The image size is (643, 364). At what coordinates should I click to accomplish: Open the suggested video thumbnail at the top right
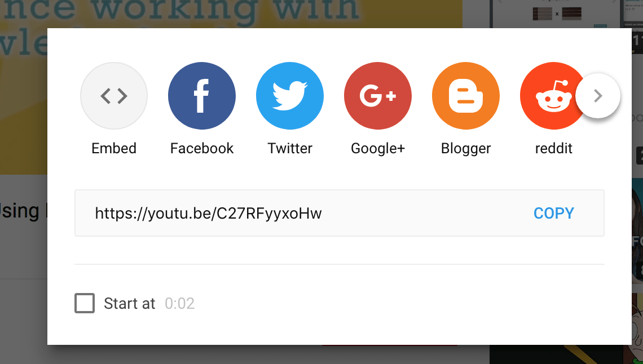557,14
